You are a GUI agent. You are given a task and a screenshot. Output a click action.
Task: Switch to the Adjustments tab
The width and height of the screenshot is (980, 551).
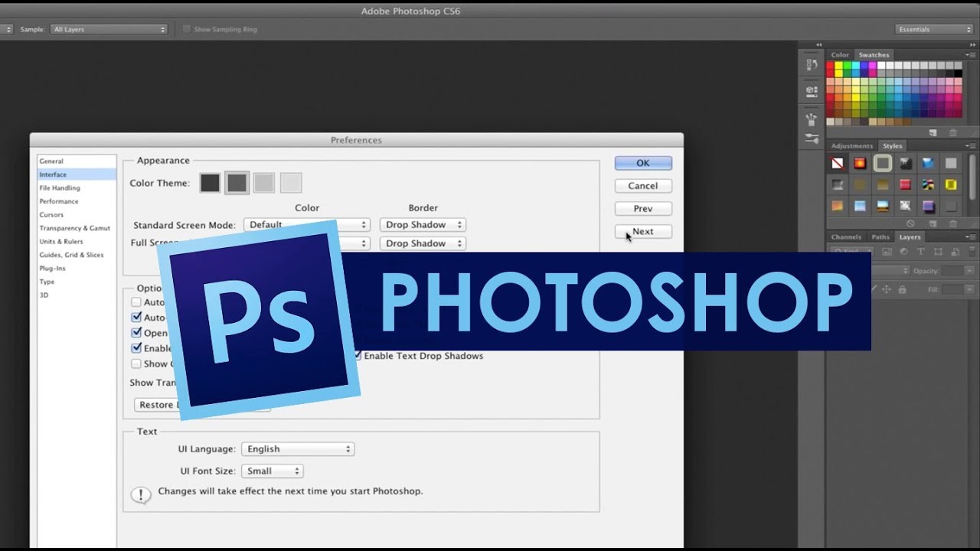[852, 146]
